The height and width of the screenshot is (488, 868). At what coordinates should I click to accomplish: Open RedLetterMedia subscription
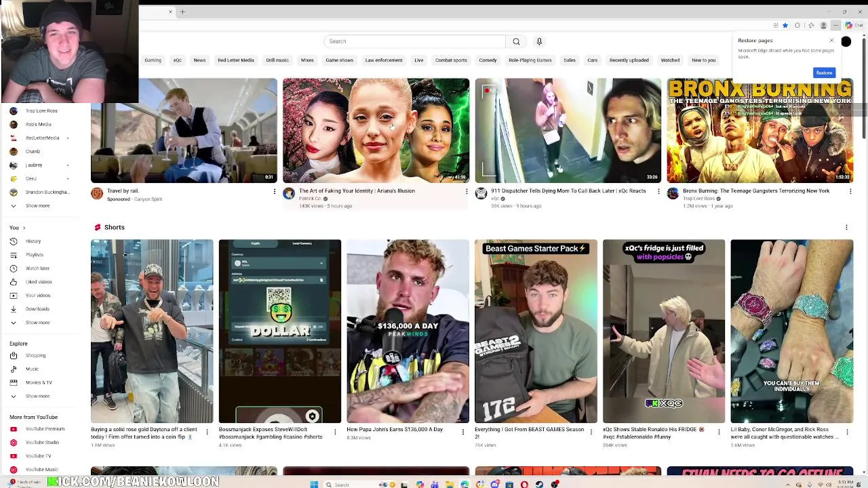click(42, 138)
